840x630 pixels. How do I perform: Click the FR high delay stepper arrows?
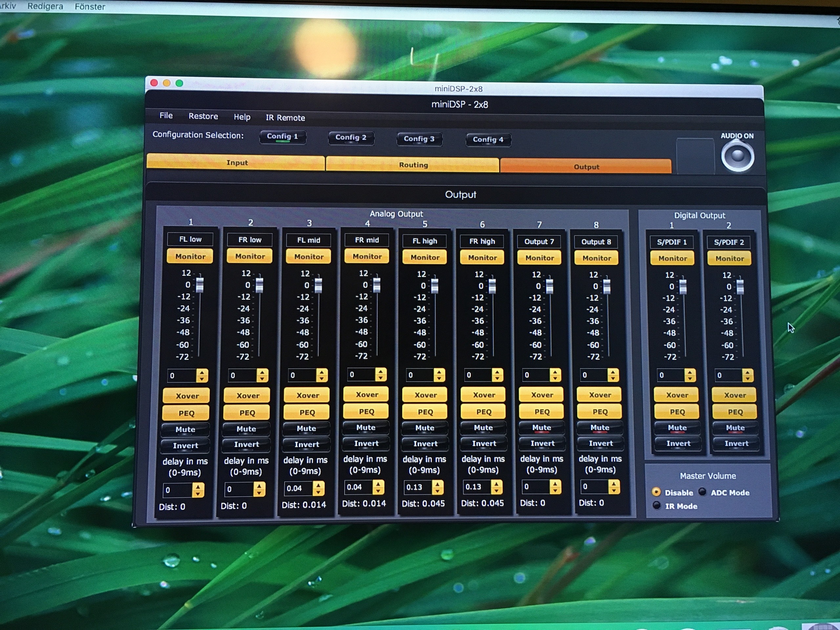pyautogui.click(x=497, y=487)
